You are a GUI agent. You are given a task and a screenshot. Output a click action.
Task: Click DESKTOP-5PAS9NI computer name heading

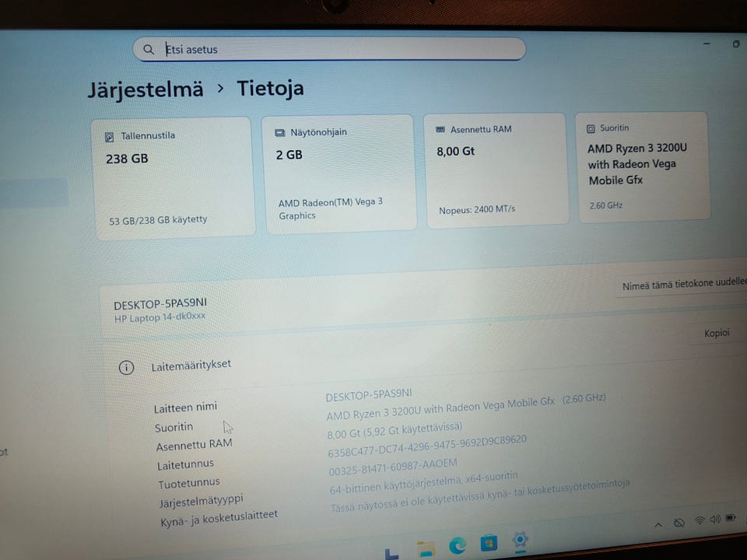160,304
